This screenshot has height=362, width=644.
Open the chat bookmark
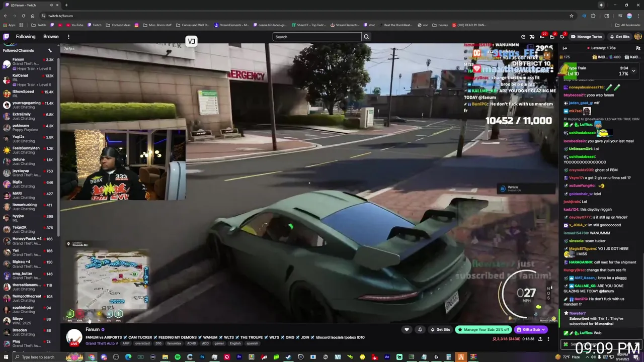369,25
